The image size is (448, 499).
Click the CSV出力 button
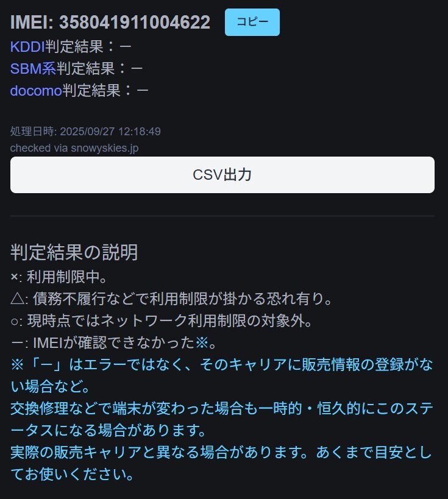222,175
